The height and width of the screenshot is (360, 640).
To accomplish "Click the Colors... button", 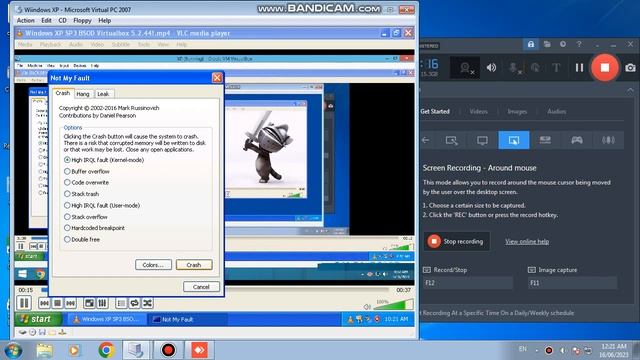I will pyautogui.click(x=153, y=265).
